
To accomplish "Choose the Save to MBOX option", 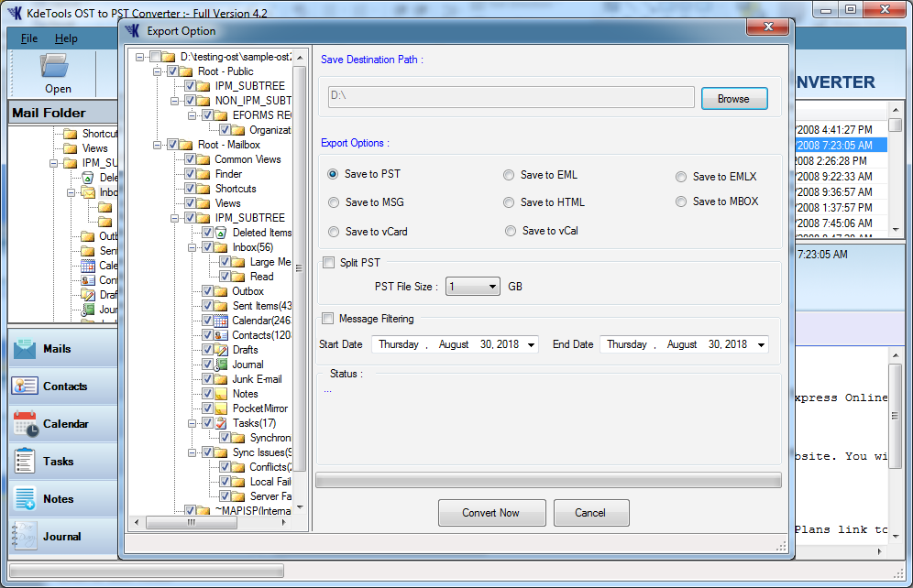I will (x=681, y=201).
